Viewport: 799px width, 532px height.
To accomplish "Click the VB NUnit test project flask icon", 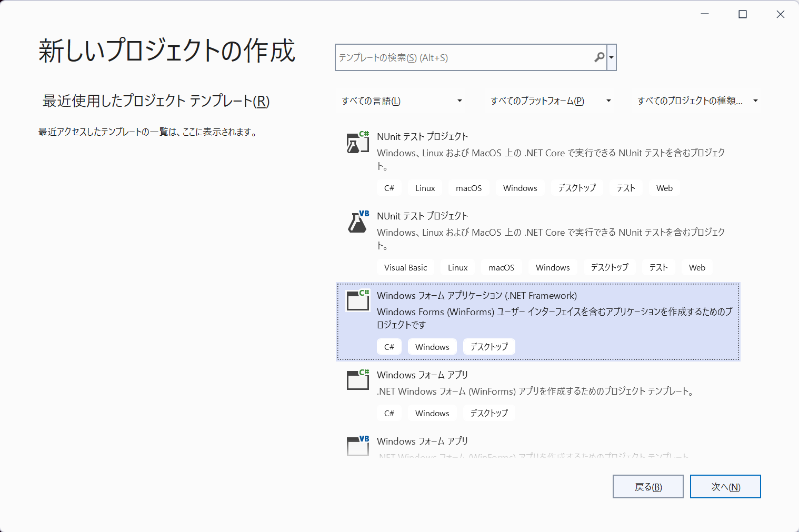I will tap(358, 222).
